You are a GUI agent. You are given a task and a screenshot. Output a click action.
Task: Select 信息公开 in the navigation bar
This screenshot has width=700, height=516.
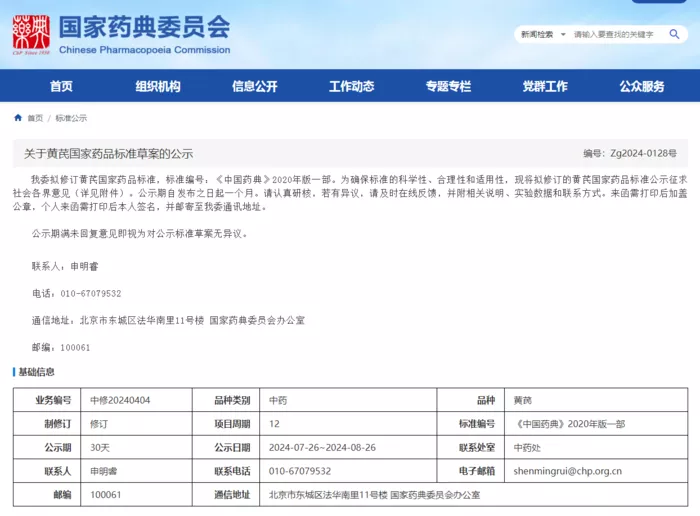click(255, 86)
